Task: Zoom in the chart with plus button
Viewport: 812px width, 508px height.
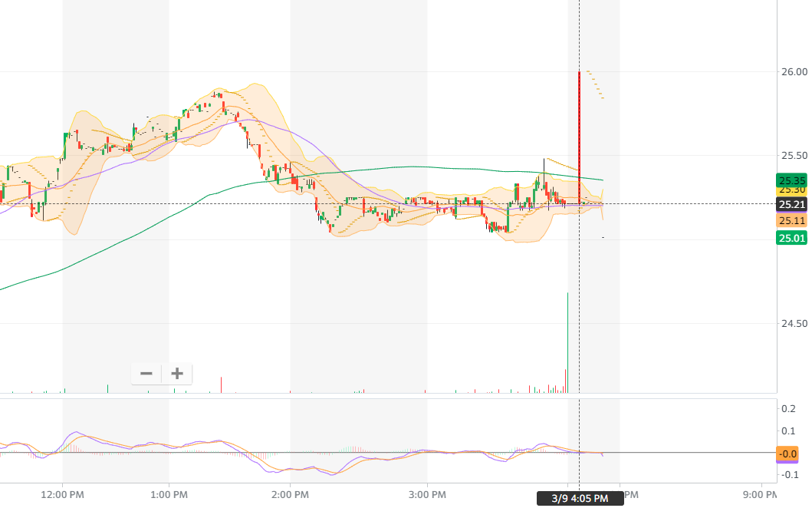Action: click(177, 374)
